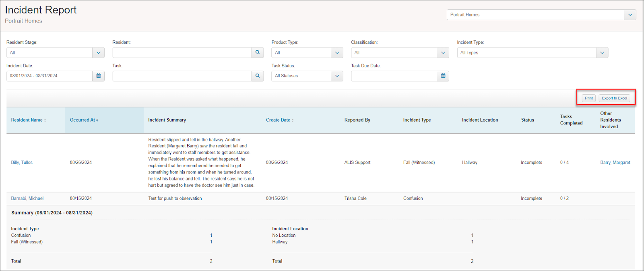Expand the Product Type dropdown
The width and height of the screenshot is (644, 271).
337,52
